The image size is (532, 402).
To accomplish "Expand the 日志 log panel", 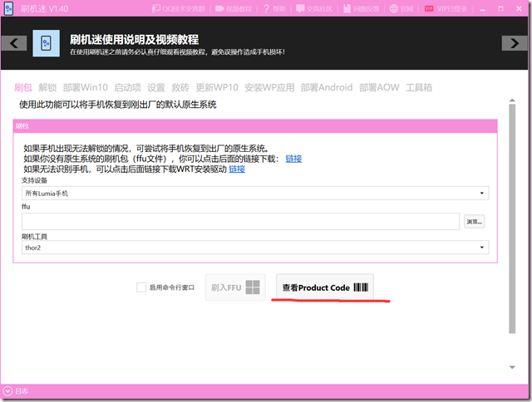I will [8, 391].
